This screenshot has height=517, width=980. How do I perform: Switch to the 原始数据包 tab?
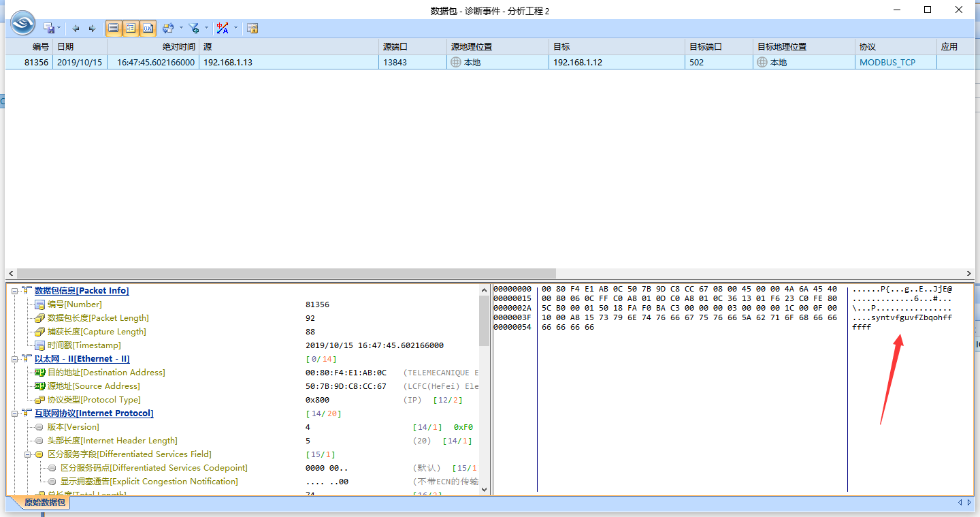(45, 503)
